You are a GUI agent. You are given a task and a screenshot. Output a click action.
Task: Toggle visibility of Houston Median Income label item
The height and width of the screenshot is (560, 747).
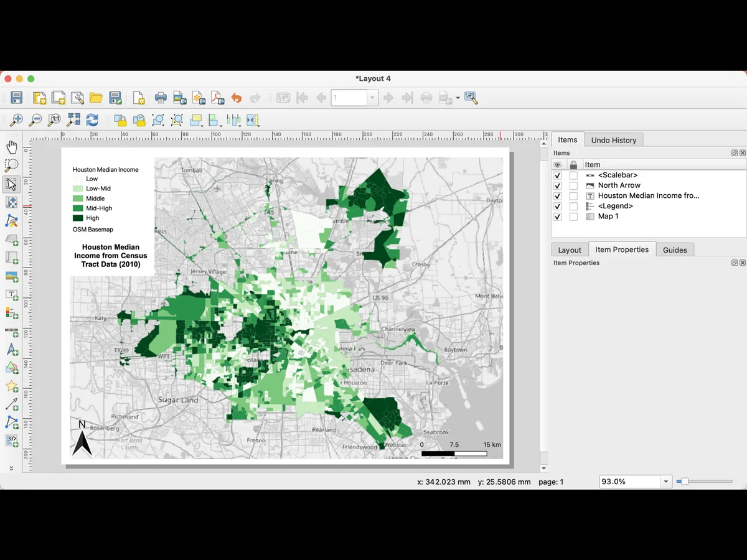pyautogui.click(x=558, y=196)
